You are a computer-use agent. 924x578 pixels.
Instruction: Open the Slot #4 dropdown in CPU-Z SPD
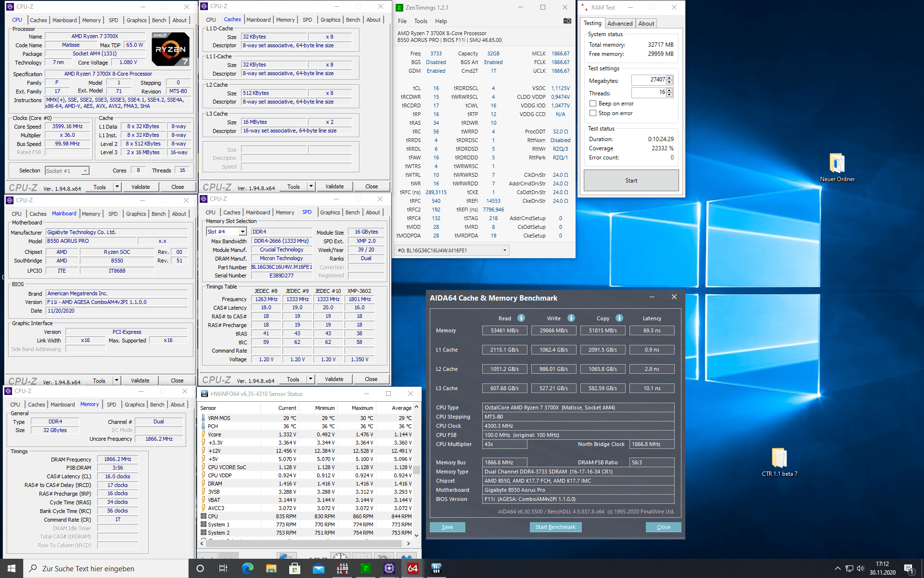[243, 232]
